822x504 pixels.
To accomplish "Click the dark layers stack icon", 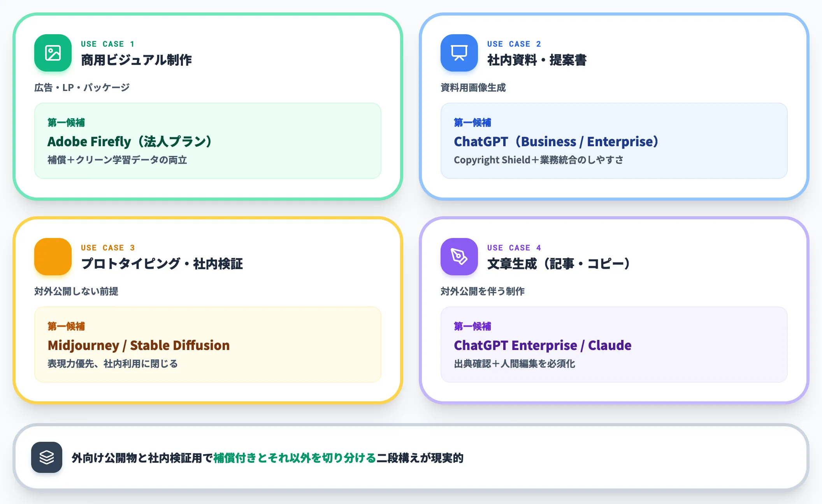I will coord(47,457).
